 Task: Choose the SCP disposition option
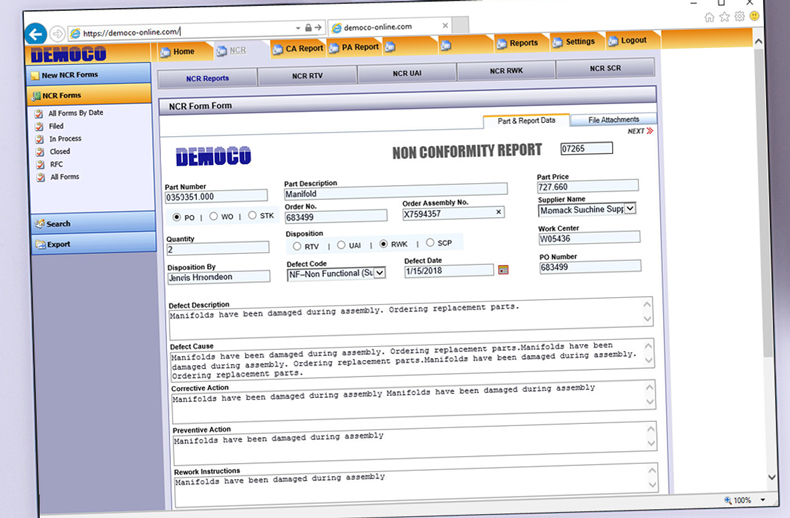pos(430,242)
